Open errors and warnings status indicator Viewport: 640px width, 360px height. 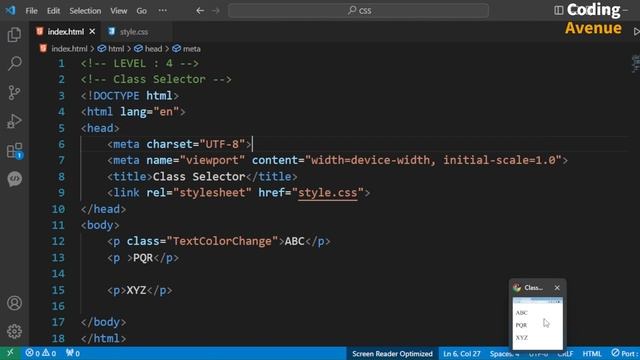[x=41, y=353]
